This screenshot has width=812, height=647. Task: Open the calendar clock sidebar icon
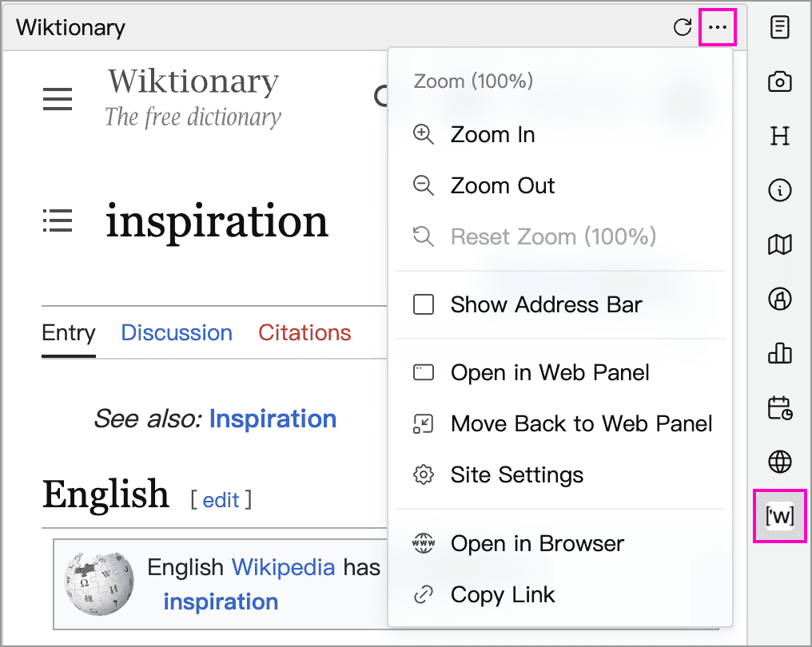pyautogui.click(x=779, y=407)
